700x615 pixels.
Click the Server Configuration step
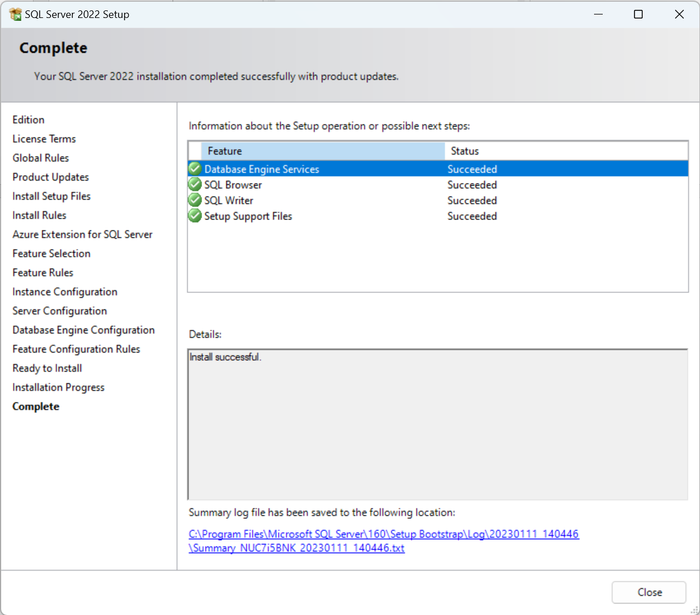point(60,311)
